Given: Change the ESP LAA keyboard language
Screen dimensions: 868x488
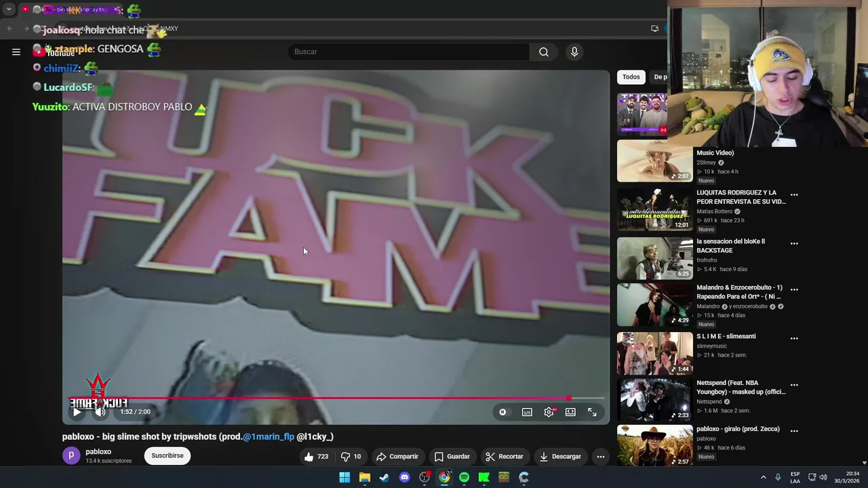Looking at the screenshot, I should 795,477.
